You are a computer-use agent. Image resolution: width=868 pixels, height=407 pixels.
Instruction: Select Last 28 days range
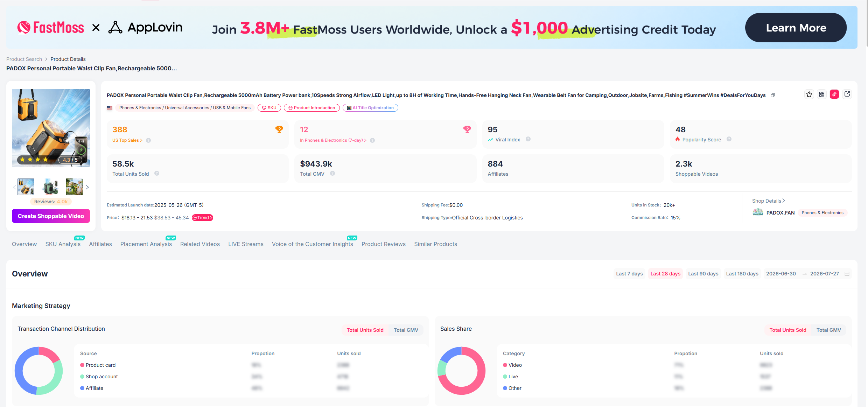[x=665, y=274]
